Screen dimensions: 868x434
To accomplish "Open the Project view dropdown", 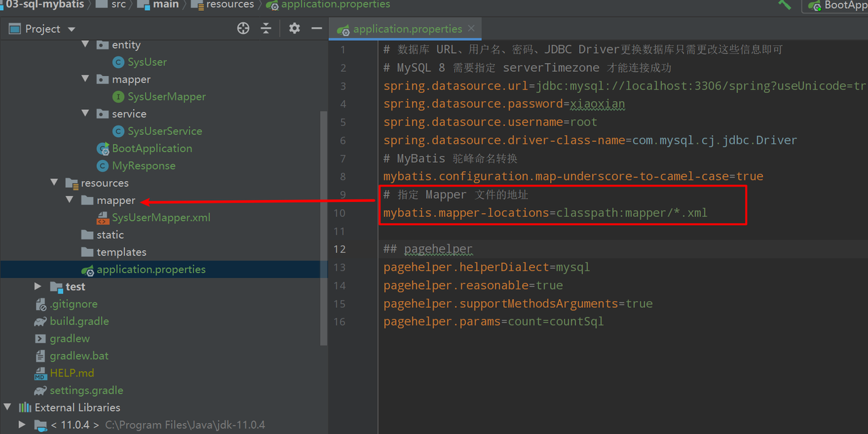I will click(x=71, y=29).
